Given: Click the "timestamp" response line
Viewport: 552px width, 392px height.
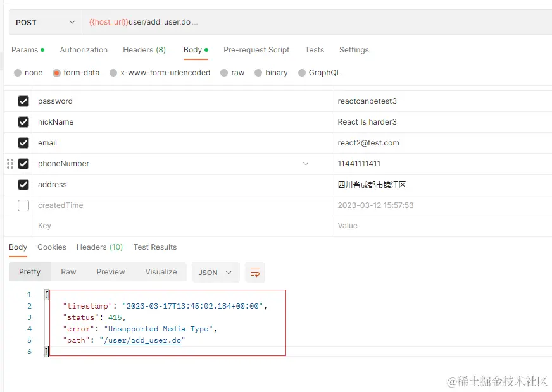Looking at the screenshot, I should pos(165,306).
